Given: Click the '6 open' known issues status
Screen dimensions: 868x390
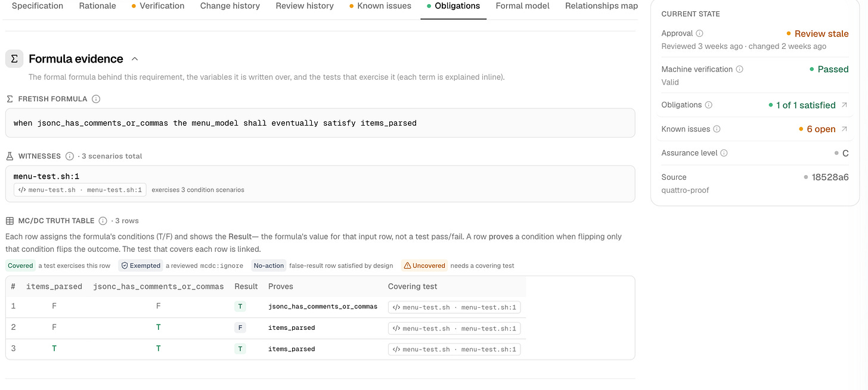Looking at the screenshot, I should pos(821,129).
